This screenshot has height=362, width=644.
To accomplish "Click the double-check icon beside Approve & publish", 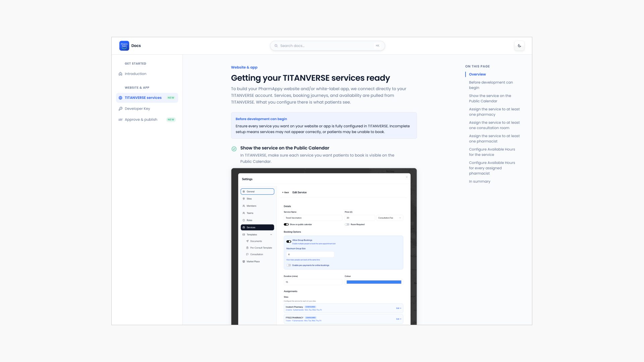I will click(120, 120).
